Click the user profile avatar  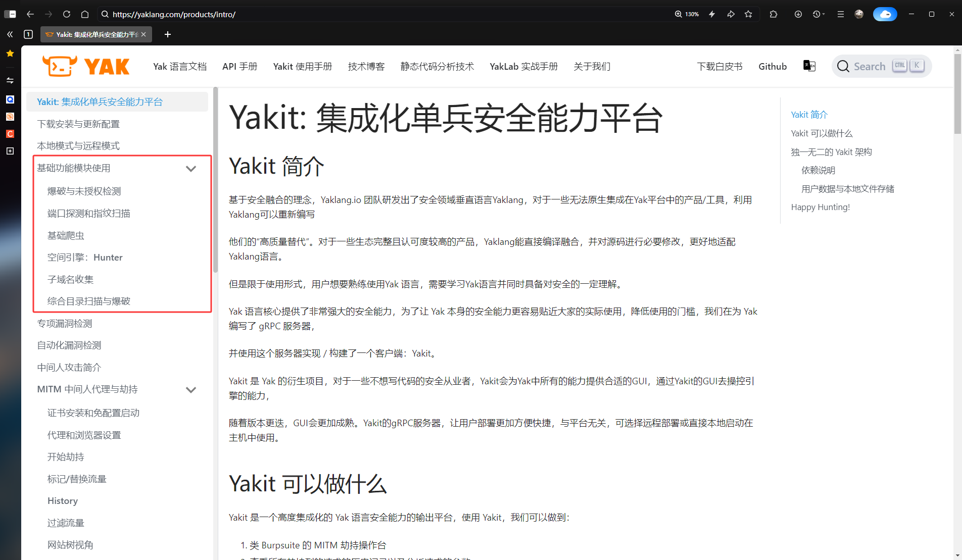tap(859, 14)
